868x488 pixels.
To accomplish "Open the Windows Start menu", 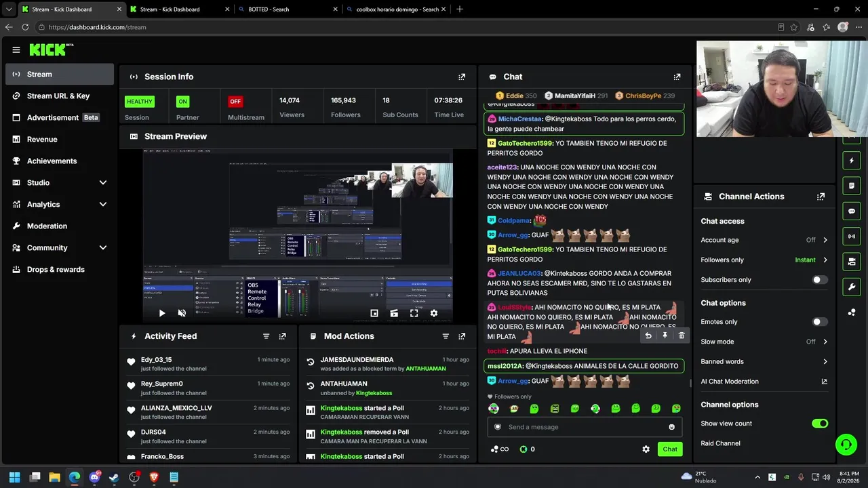I will point(15,477).
